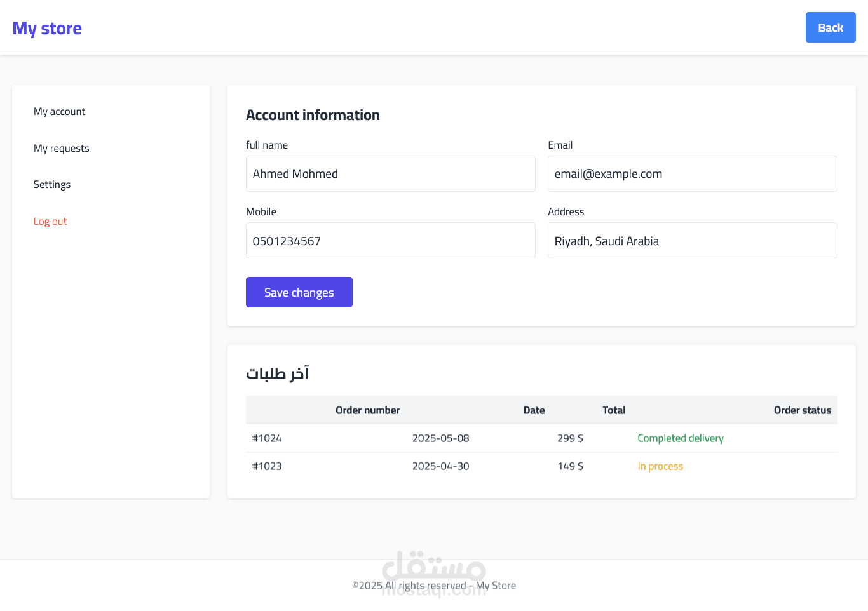
Task: Select the footer copyright text
Action: (x=434, y=586)
